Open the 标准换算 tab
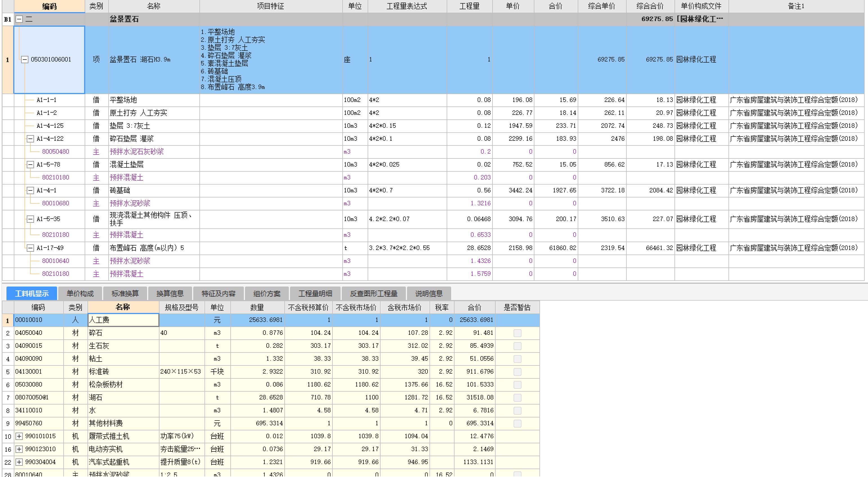 [x=125, y=294]
